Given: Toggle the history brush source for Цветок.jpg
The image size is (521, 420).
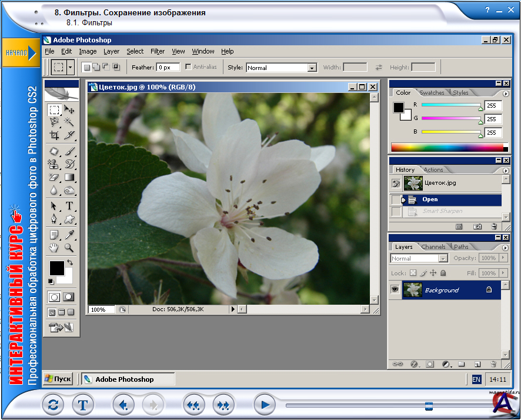Looking at the screenshot, I should [x=396, y=183].
